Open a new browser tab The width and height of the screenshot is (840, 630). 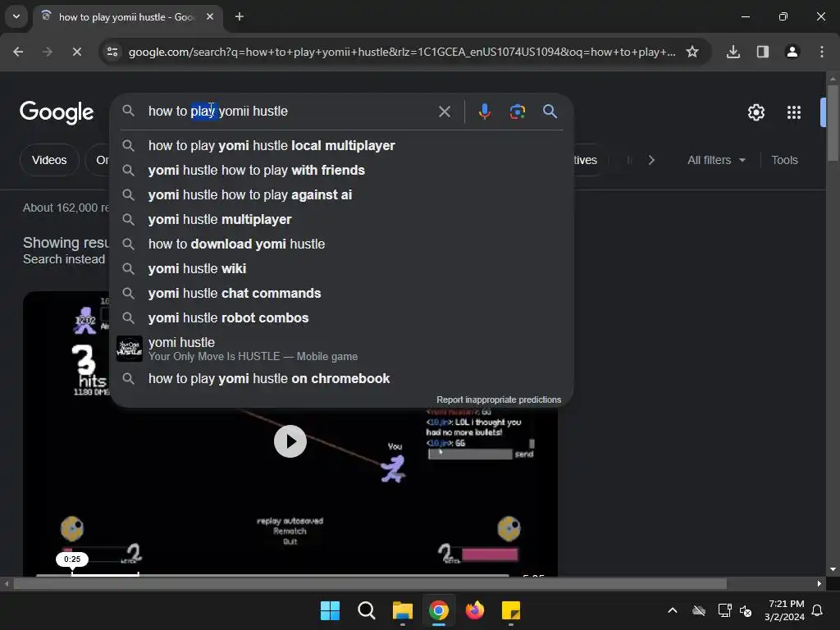pos(240,16)
